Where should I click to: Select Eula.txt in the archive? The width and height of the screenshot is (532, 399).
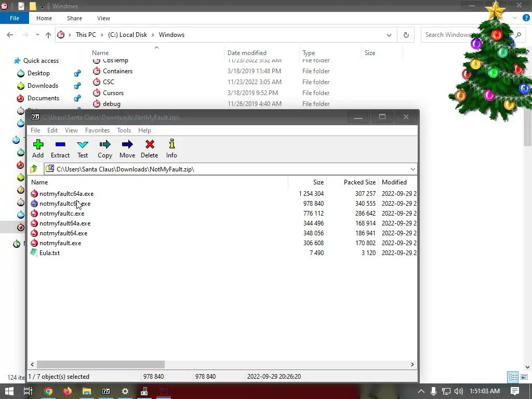tap(49, 253)
